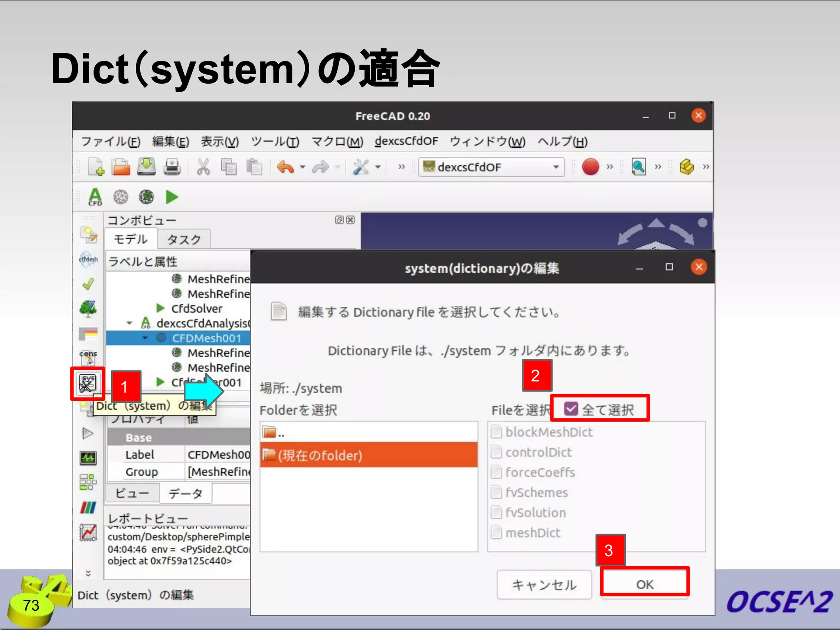Select the CfdSolver tree item
The image size is (840, 630).
pyautogui.click(x=196, y=308)
